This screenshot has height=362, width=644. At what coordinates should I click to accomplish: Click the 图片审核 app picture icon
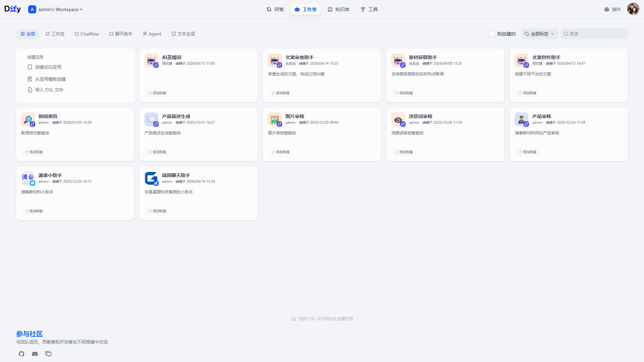coord(275,119)
